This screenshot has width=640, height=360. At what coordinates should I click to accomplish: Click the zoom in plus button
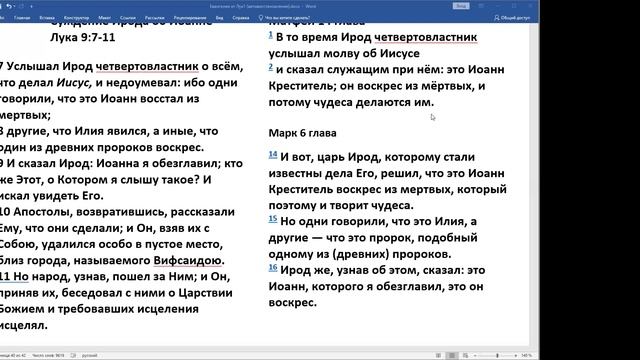click(516, 356)
